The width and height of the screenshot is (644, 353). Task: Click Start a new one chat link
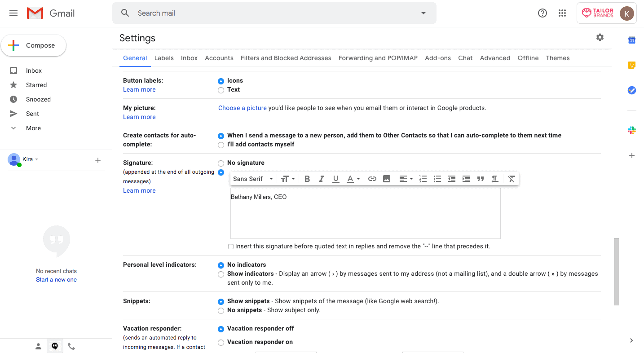click(57, 279)
